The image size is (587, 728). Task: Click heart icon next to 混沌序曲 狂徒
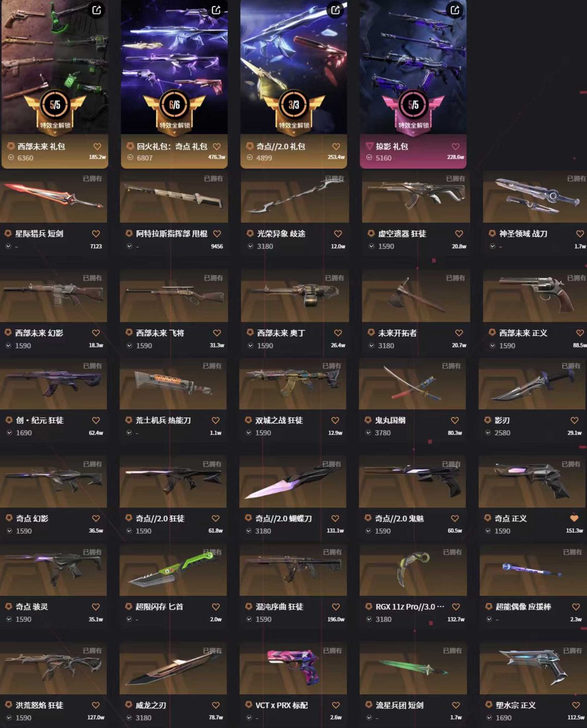click(x=336, y=607)
